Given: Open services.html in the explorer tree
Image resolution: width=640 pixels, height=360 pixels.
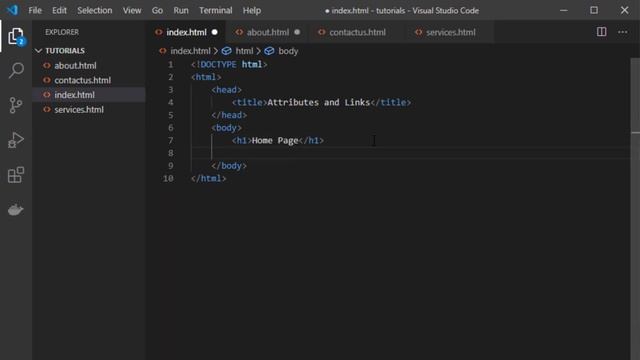Looking at the screenshot, I should 79,109.
